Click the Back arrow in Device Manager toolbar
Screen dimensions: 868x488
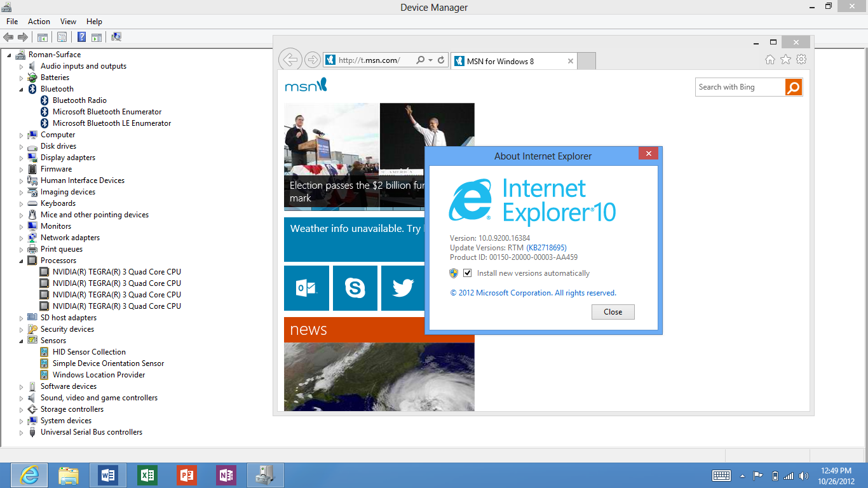click(x=9, y=37)
